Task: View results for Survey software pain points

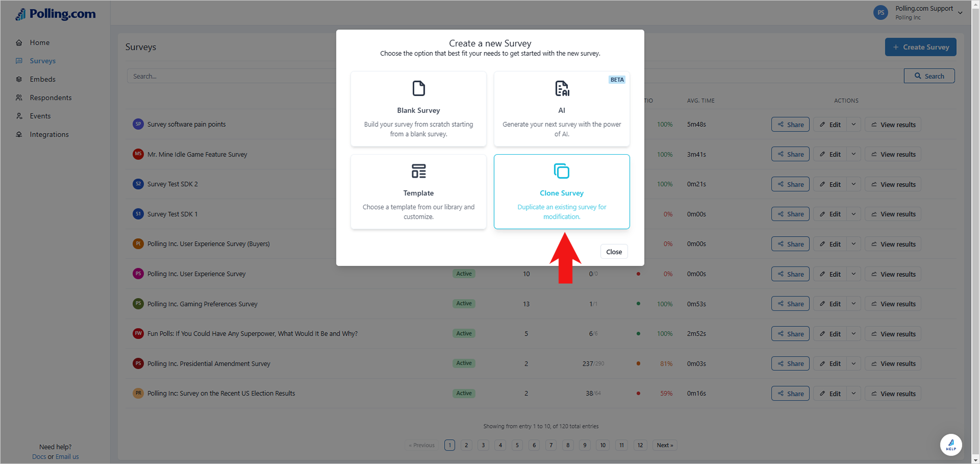Action: click(893, 125)
